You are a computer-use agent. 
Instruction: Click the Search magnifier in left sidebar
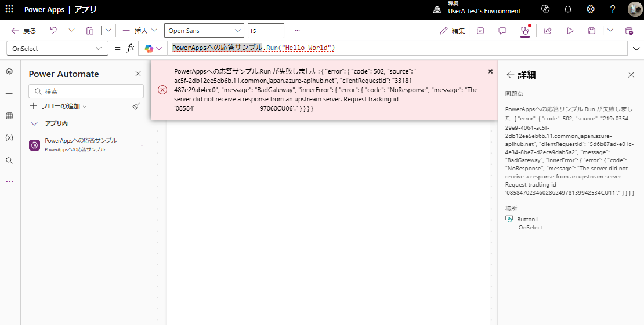[x=9, y=160]
